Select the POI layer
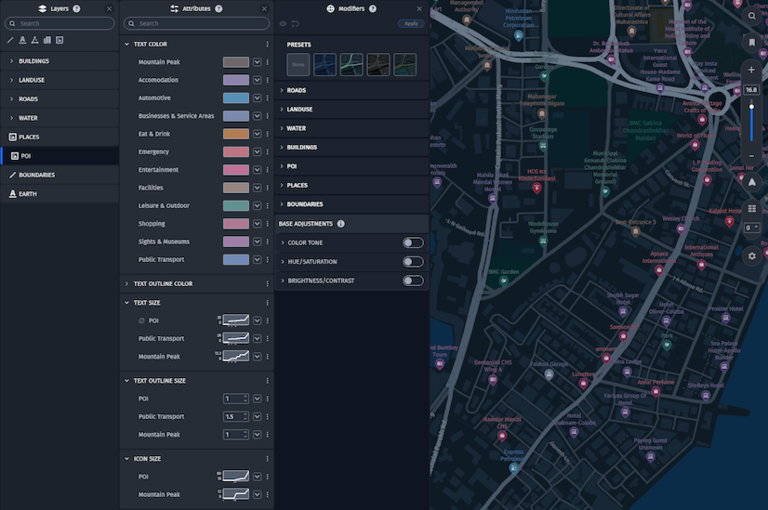This screenshot has height=510, width=768. click(x=60, y=156)
